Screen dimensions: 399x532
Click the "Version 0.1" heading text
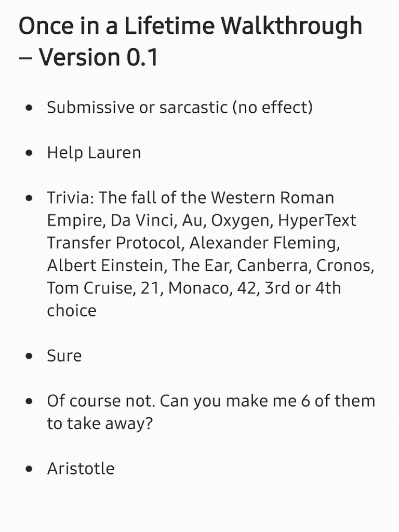[98, 57]
